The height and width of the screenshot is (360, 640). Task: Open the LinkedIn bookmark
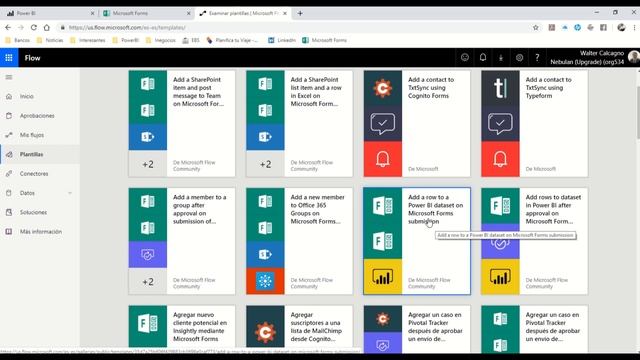282,40
